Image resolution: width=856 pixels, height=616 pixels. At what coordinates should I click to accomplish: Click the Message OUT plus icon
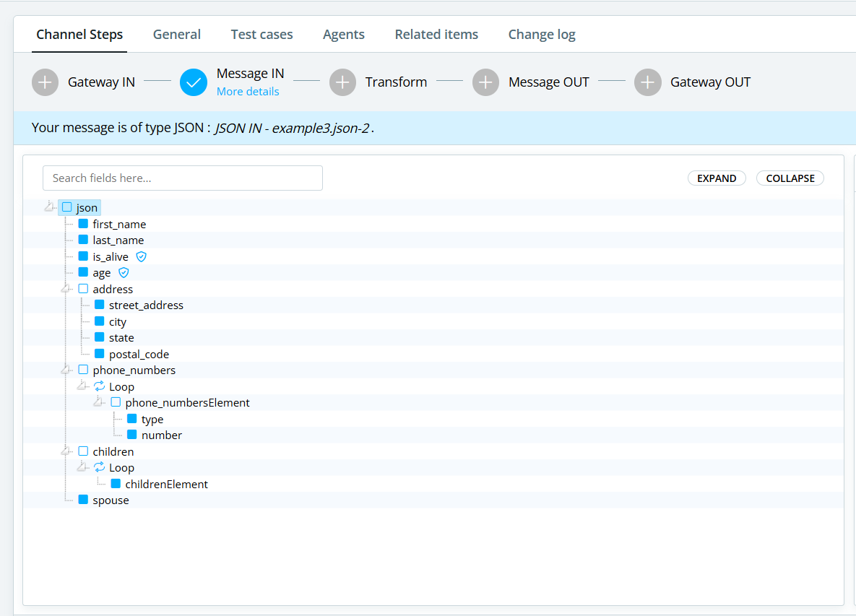(x=485, y=82)
